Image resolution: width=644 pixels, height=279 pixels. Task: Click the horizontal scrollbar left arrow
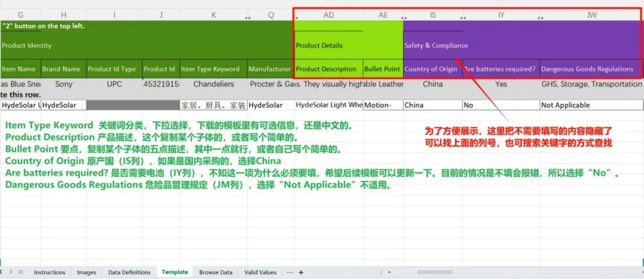click(x=386, y=272)
